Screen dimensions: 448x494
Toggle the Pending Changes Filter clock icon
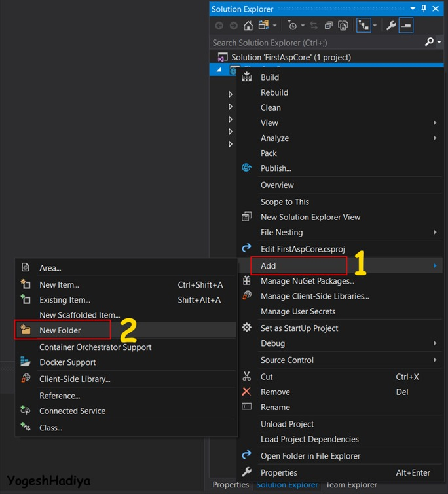[x=292, y=26]
